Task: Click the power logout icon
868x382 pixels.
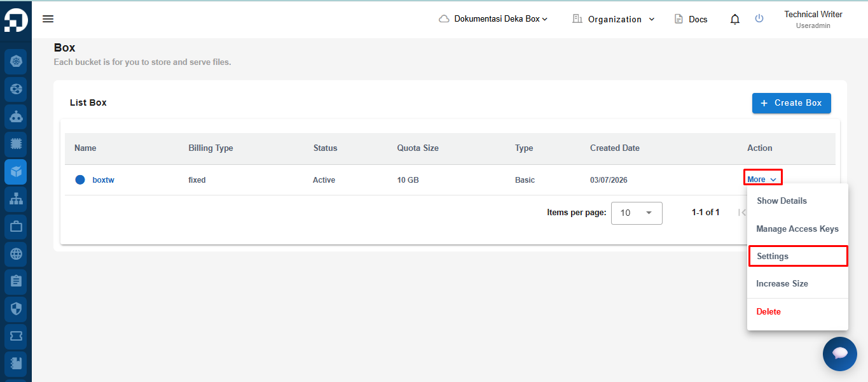Action: (x=759, y=18)
